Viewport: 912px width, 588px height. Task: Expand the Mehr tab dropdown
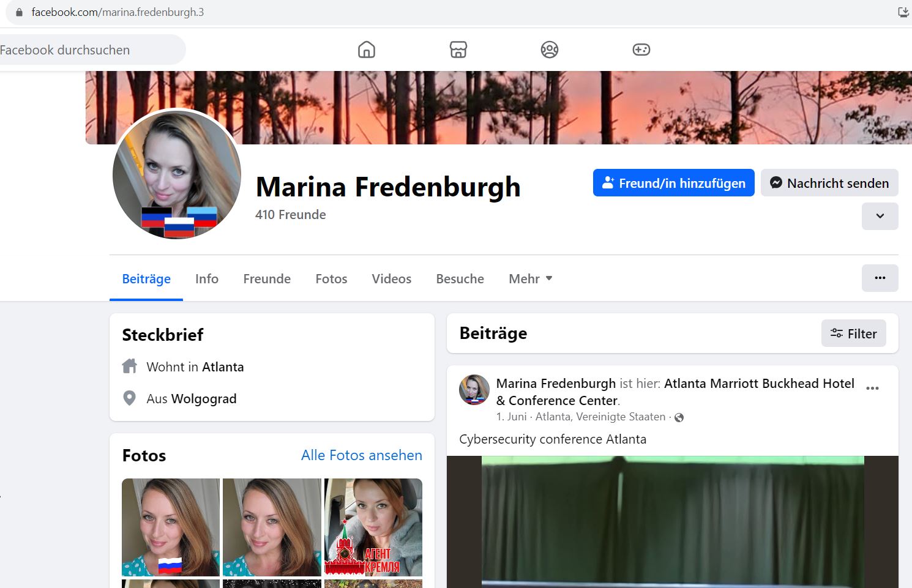coord(531,279)
